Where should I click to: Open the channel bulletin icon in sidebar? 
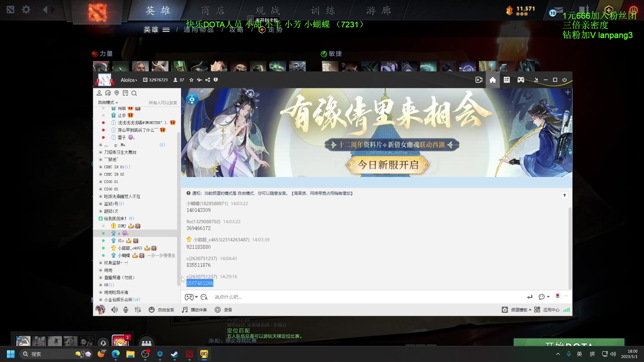(x=125, y=93)
